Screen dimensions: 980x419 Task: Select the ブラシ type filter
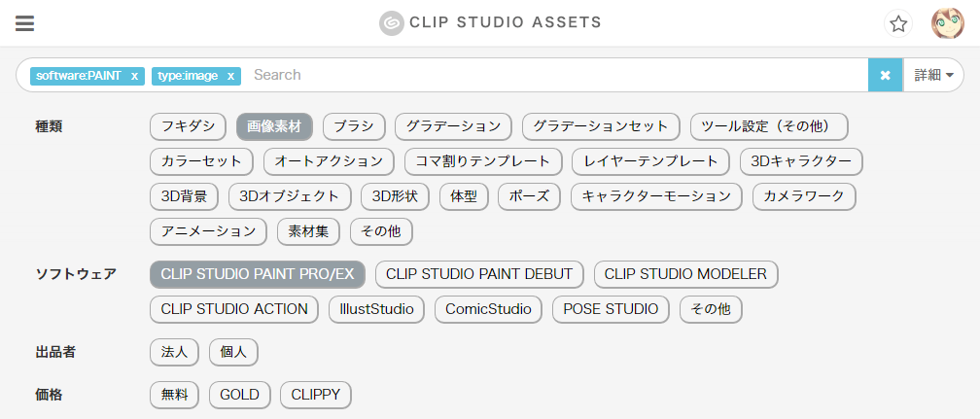pos(354,126)
